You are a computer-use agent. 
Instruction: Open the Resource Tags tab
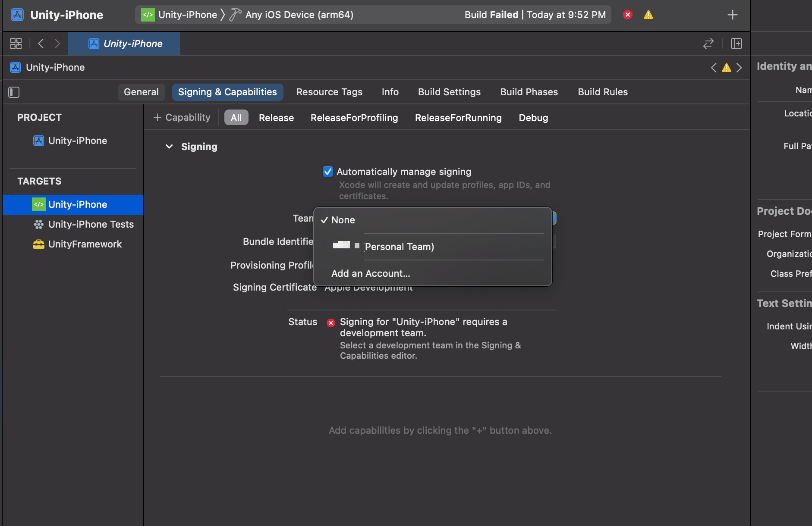tap(329, 92)
